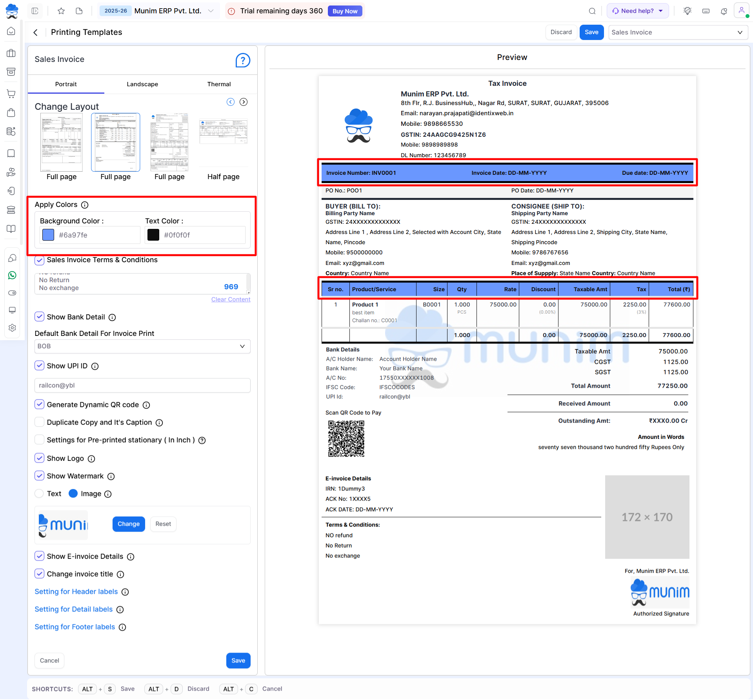Click the Clear Content link
Viewport: 753px width, 700px height.
(x=231, y=300)
